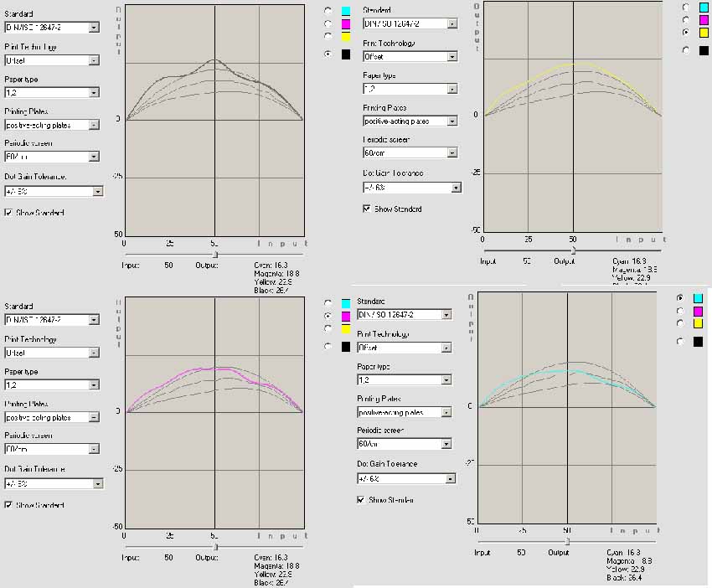Open Print Technology dropdown in the black-curve panel

tap(94, 60)
